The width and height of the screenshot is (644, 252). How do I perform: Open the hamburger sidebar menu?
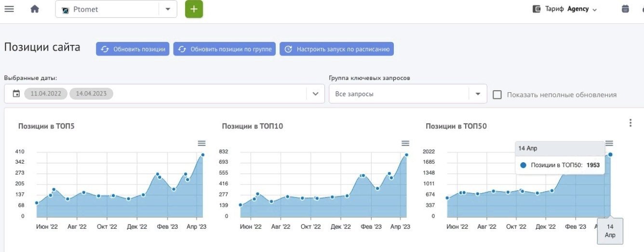click(9, 9)
